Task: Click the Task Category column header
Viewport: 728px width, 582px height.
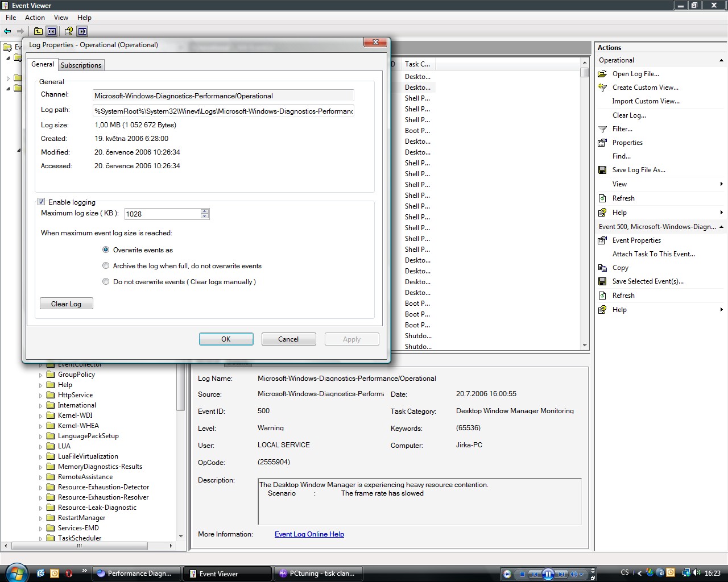Action: tap(417, 64)
